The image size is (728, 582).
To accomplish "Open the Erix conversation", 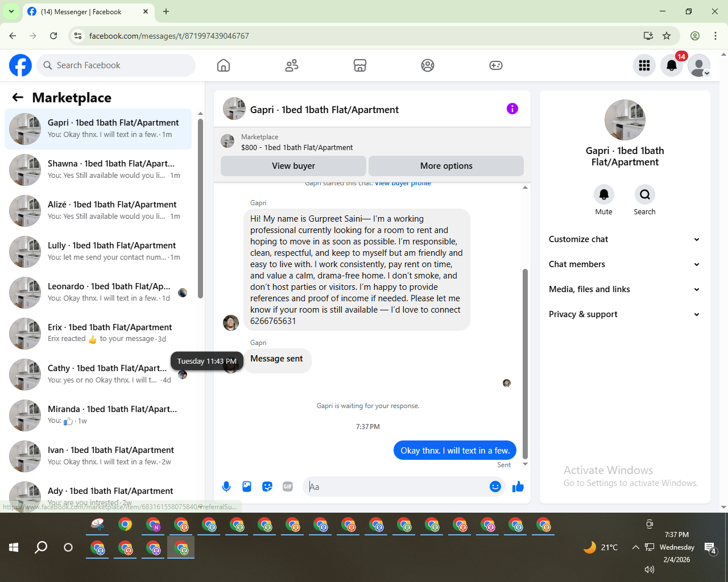I will [x=98, y=333].
